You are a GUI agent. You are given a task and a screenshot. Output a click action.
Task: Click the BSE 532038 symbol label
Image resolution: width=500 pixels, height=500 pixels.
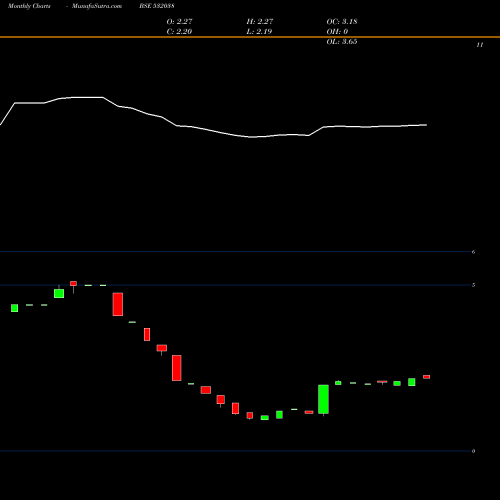pos(157,6)
